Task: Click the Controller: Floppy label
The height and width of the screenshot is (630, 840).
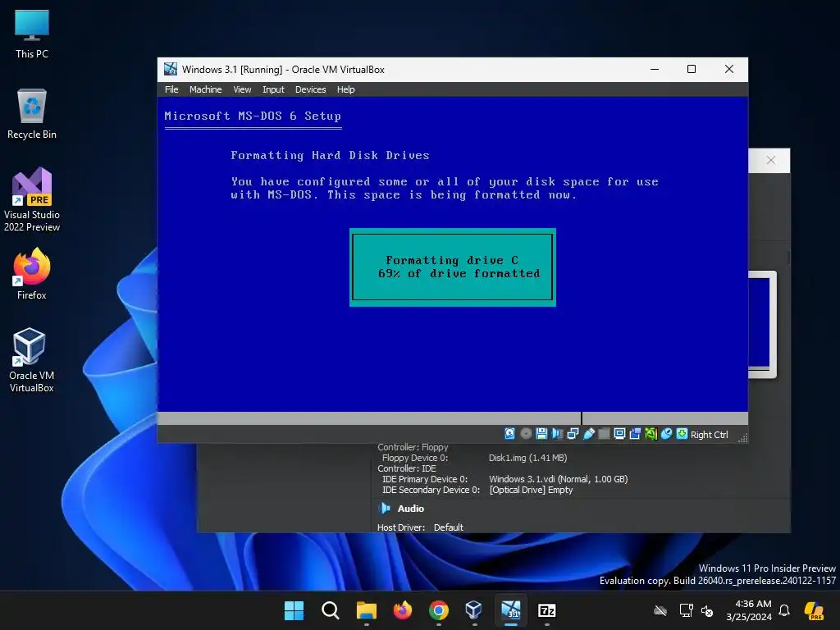Action: [413, 447]
